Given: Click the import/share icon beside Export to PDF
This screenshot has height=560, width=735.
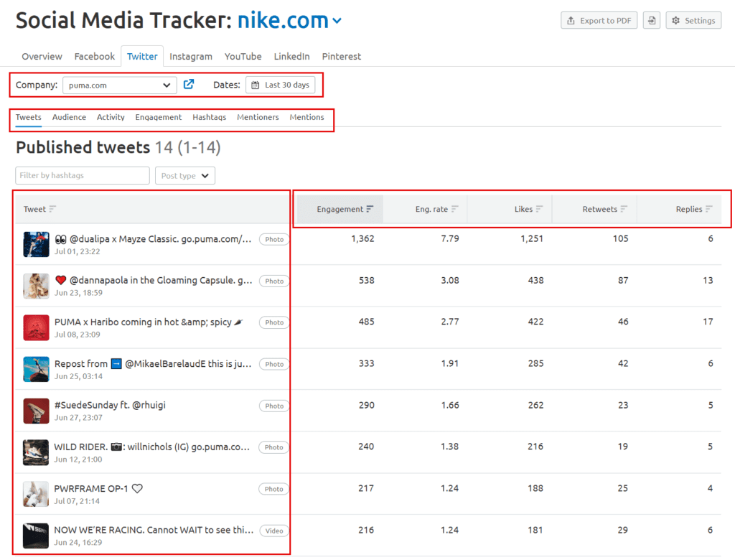Looking at the screenshot, I should (x=652, y=20).
